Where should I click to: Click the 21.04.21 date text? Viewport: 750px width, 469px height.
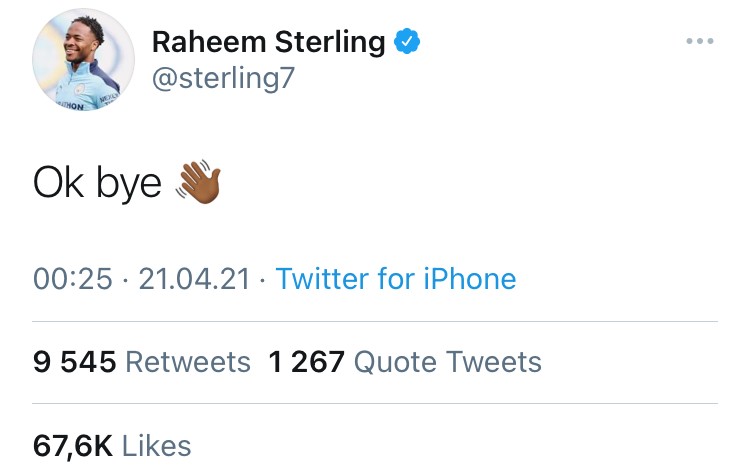click(x=194, y=279)
